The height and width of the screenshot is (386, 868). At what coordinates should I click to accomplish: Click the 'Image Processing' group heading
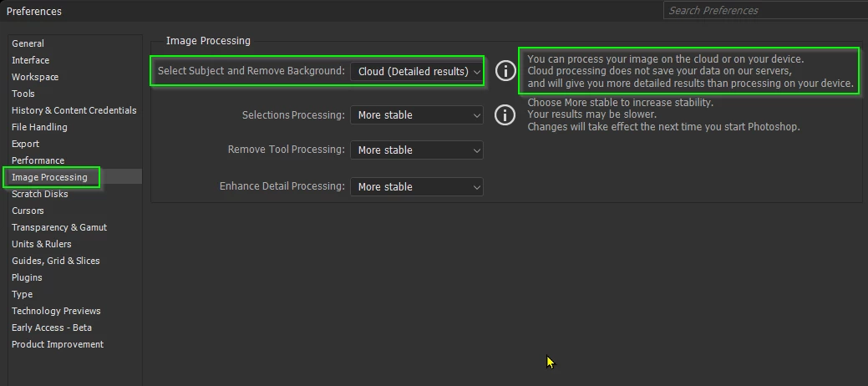208,41
